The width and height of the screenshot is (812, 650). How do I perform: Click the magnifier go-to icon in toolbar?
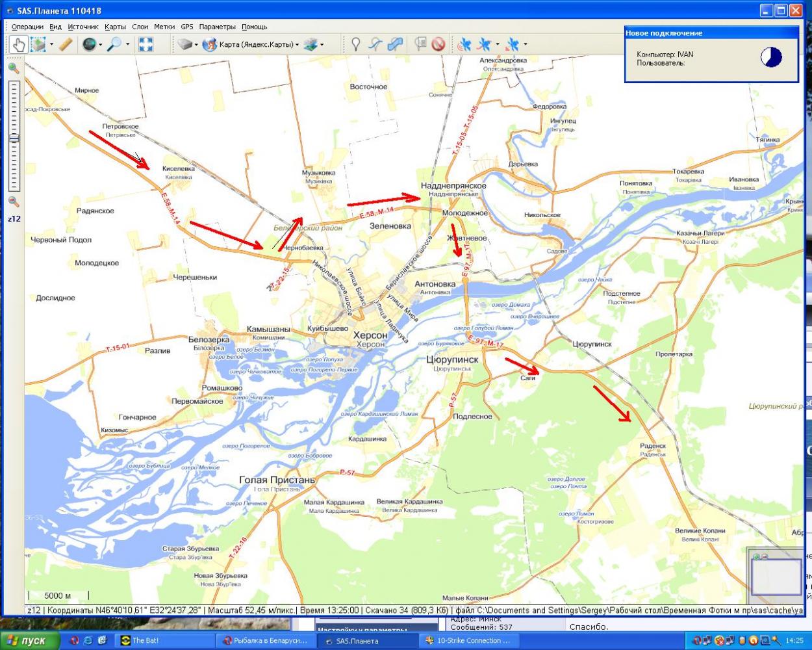[x=114, y=45]
